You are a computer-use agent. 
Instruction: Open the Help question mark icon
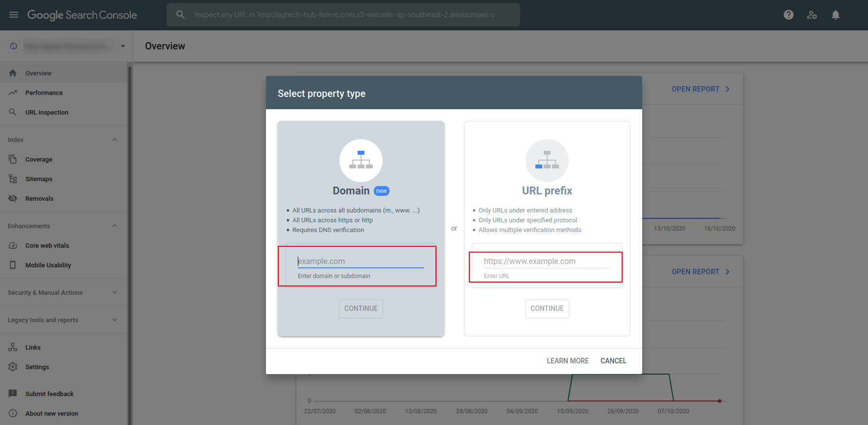tap(789, 15)
